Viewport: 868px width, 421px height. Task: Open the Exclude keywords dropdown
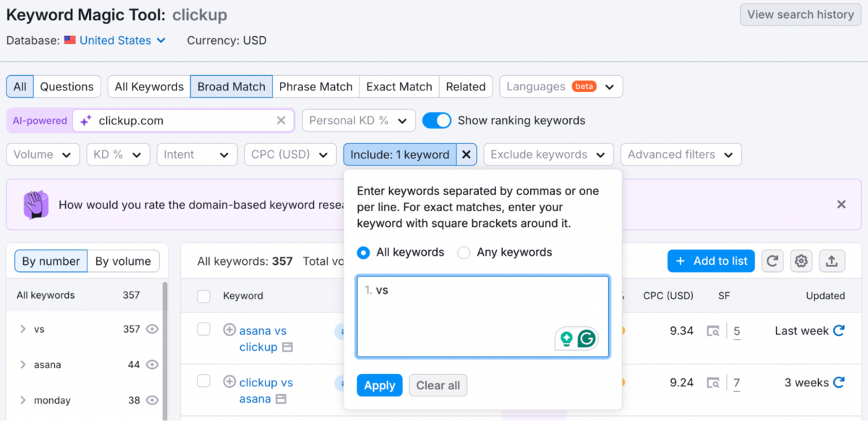tap(548, 154)
